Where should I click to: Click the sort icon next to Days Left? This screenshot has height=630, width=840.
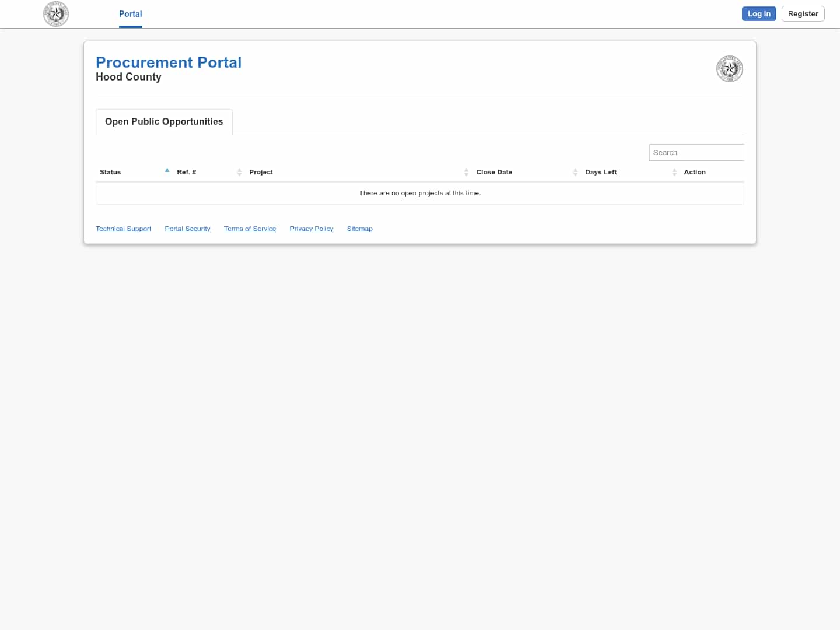click(x=674, y=172)
